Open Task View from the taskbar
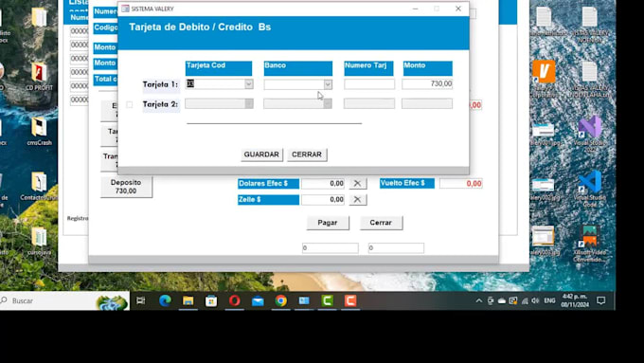Screen dimensions: 644x363 click(141, 300)
